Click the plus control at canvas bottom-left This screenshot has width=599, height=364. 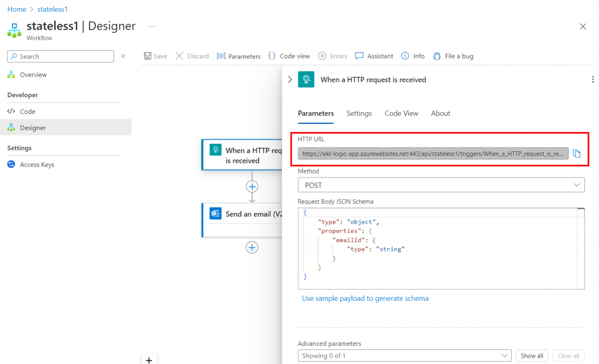coord(149,360)
